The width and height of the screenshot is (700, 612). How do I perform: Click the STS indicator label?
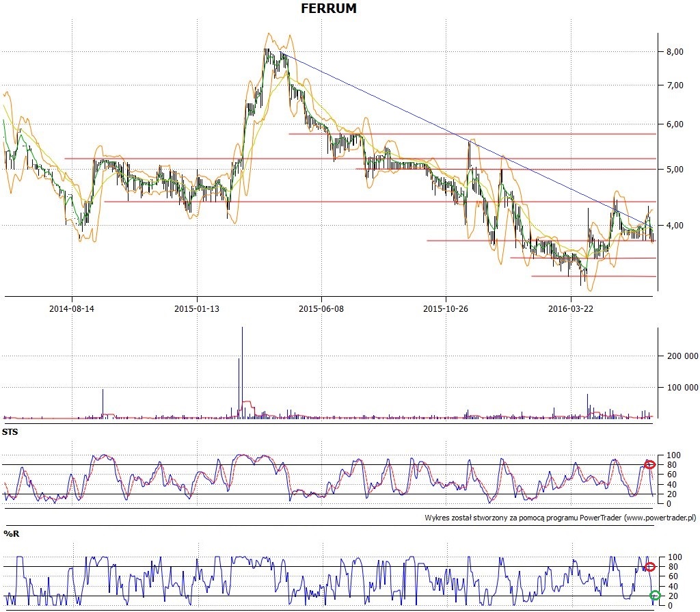point(10,432)
